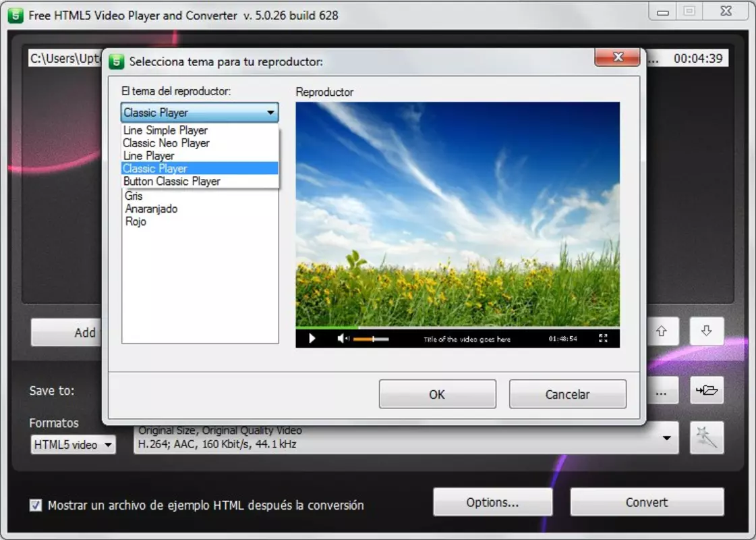
Task: Select Line Simple Player from the list
Action: (x=200, y=130)
